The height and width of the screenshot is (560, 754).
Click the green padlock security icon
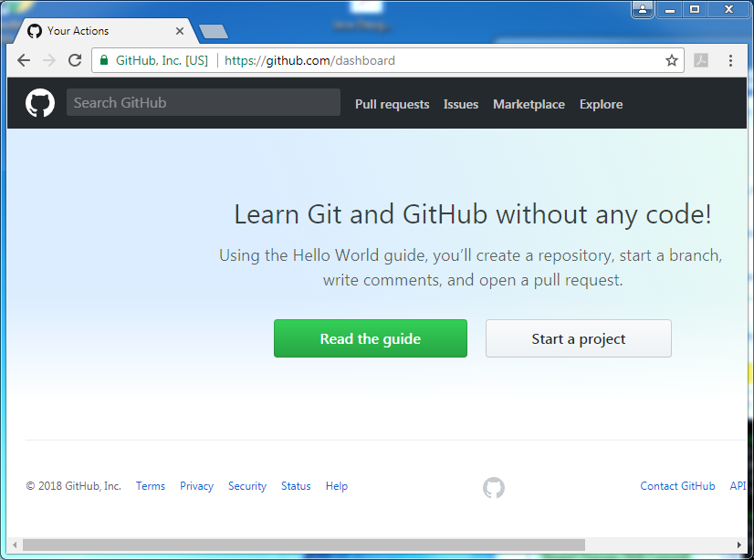coord(104,60)
